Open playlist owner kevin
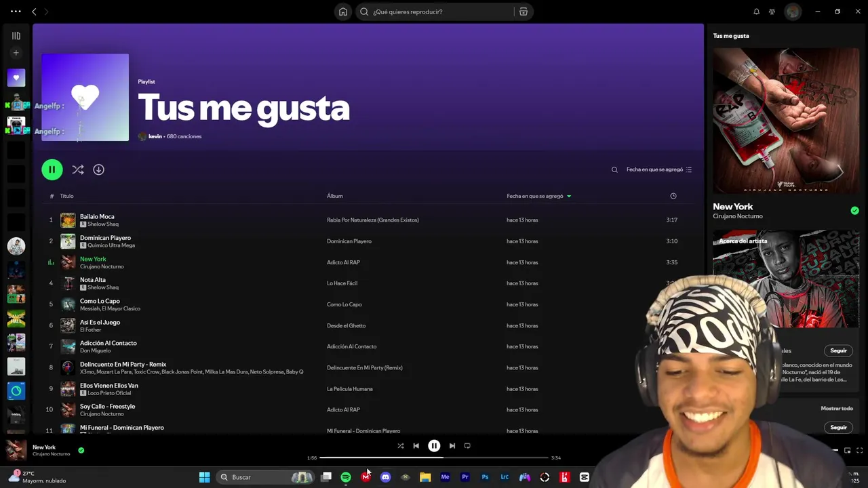This screenshot has width=868, height=488. click(155, 136)
